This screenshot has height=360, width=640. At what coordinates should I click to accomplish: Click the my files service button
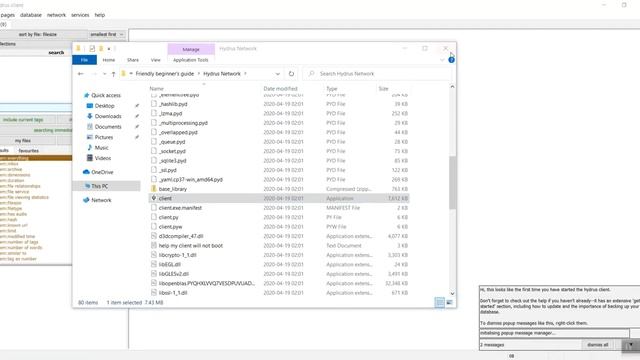(x=23, y=140)
